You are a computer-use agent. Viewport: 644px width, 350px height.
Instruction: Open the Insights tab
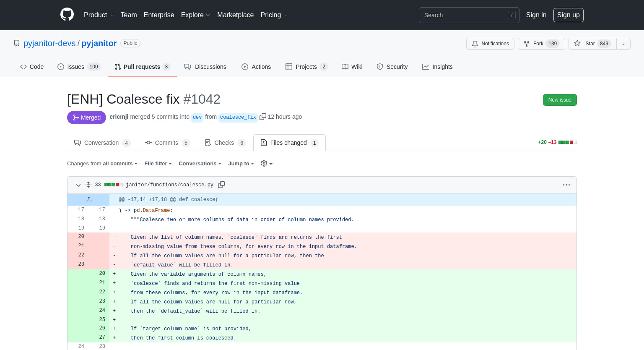437,67
